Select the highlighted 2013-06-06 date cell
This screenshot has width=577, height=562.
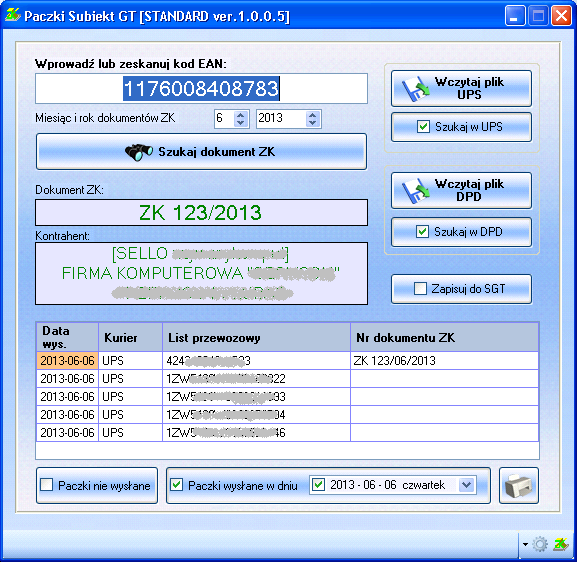pos(67,361)
